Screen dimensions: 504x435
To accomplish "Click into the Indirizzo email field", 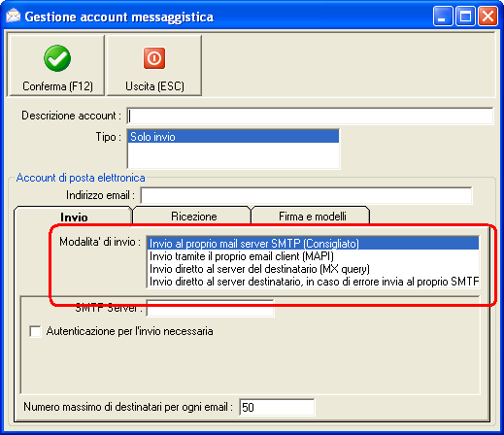I will 306,195.
